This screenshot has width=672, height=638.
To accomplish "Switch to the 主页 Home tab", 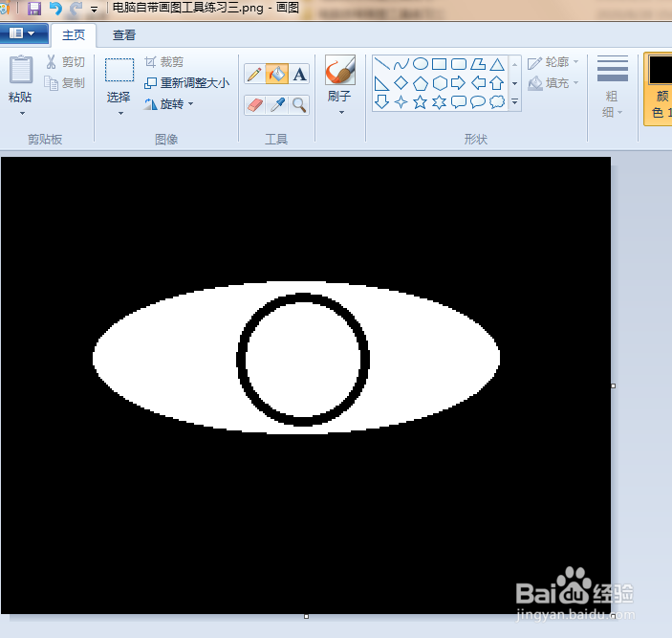I will (74, 34).
